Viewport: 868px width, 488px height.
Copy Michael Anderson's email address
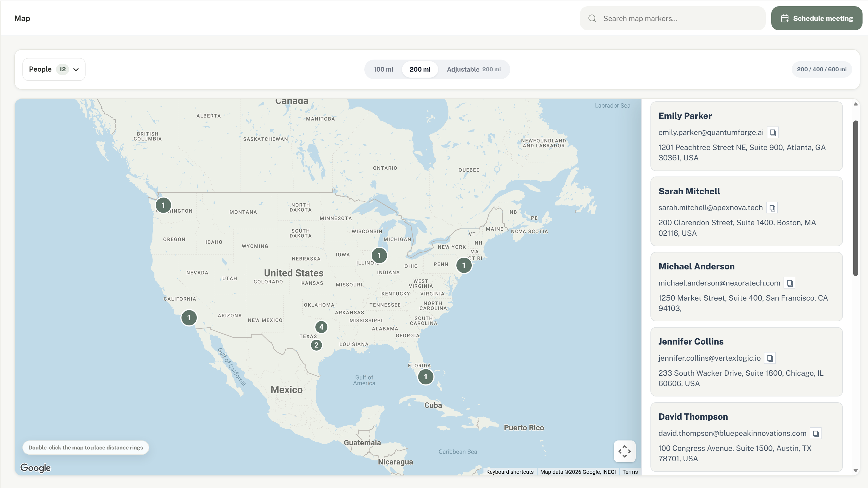(x=790, y=283)
